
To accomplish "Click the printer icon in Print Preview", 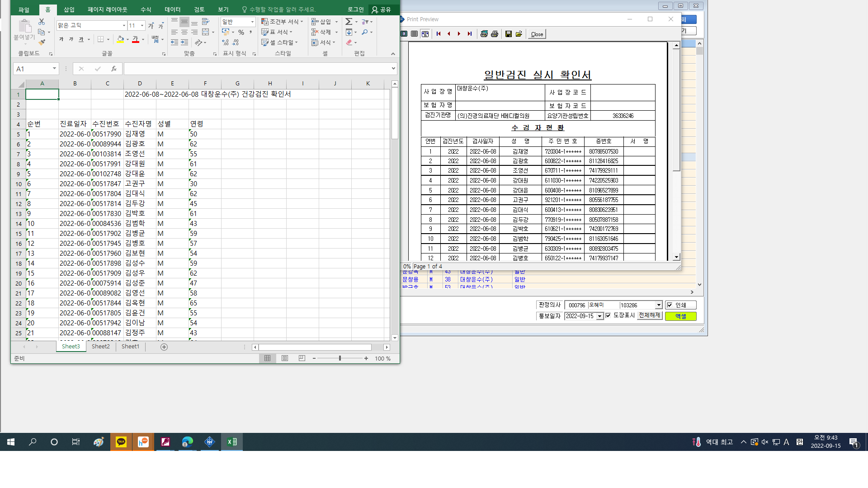I will coord(495,34).
